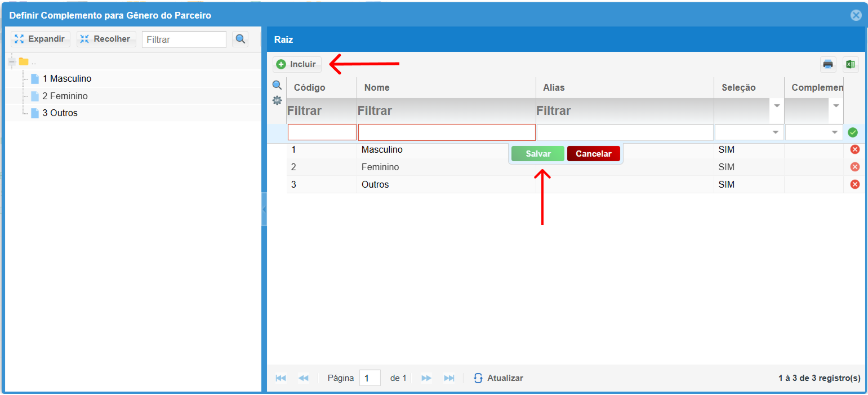Click the Salvar button
The height and width of the screenshot is (395, 868).
pos(537,154)
